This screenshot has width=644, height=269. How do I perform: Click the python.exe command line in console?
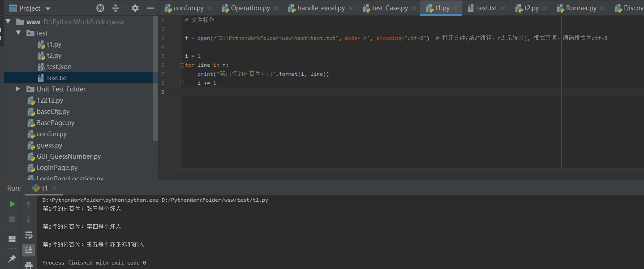155,200
